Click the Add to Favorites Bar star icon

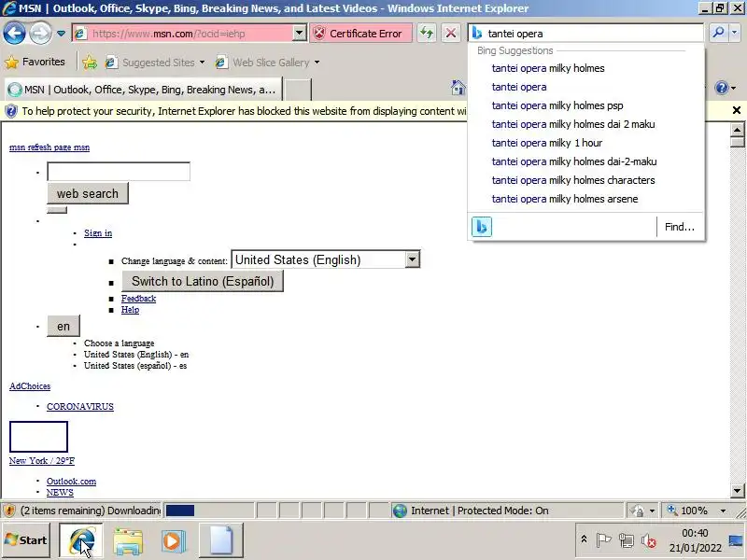point(89,63)
